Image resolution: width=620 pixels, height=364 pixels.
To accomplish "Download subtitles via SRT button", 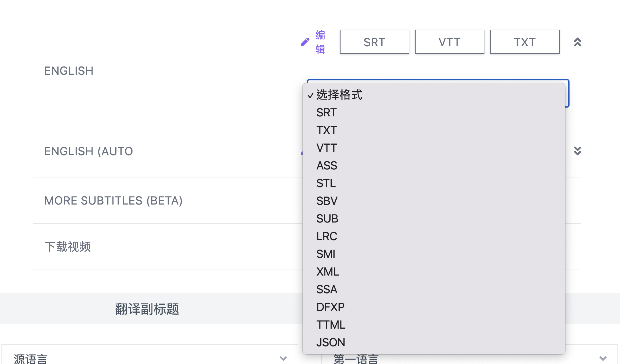I will pos(374,42).
